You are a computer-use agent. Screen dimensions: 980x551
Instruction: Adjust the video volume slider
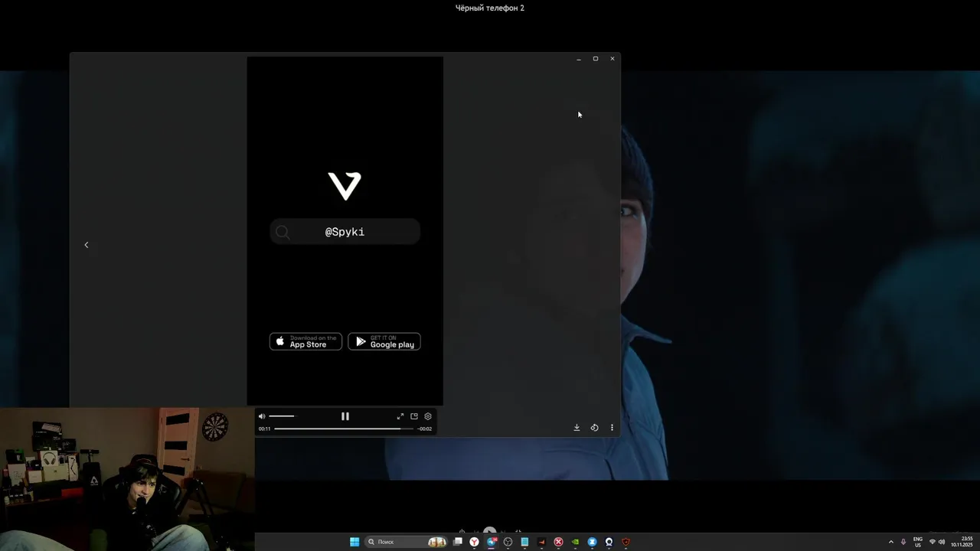pyautogui.click(x=282, y=416)
